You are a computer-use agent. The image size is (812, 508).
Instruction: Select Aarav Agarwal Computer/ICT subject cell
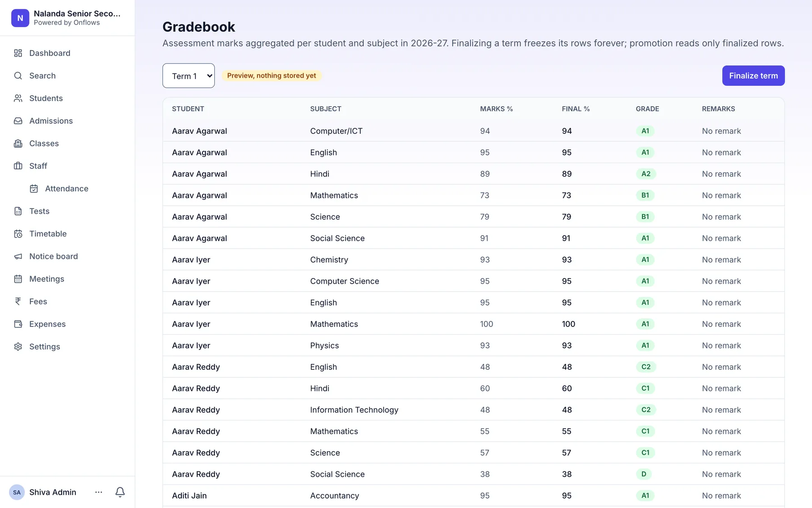(337, 131)
